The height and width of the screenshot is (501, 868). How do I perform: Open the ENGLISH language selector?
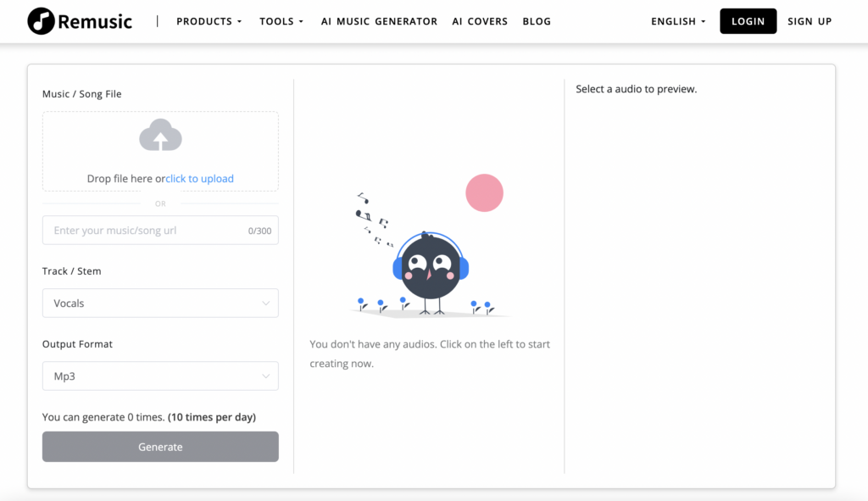coord(676,21)
